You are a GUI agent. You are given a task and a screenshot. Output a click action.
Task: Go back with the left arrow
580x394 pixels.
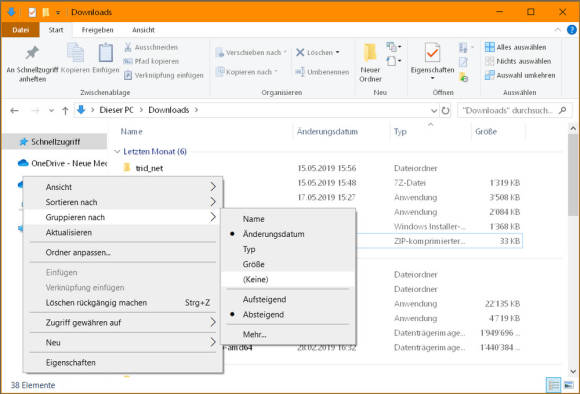pyautogui.click(x=14, y=110)
